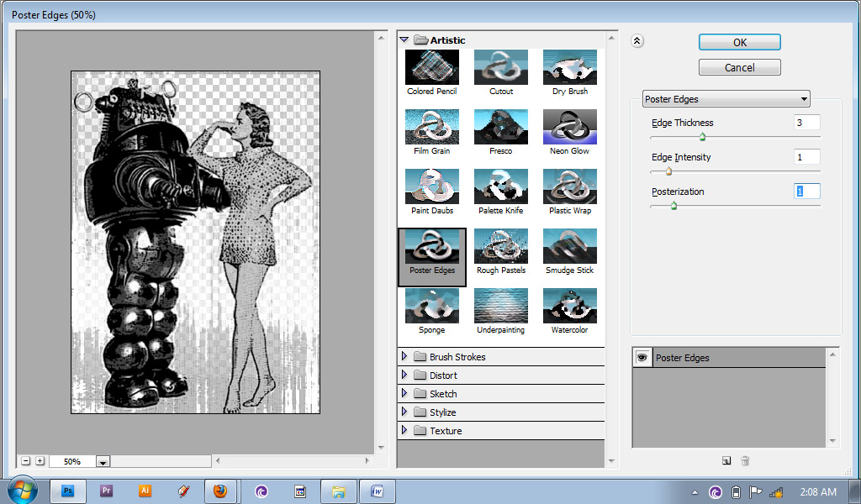This screenshot has height=504, width=861.
Task: Open Windows Explorer folder in taskbar
Action: pyautogui.click(x=339, y=491)
